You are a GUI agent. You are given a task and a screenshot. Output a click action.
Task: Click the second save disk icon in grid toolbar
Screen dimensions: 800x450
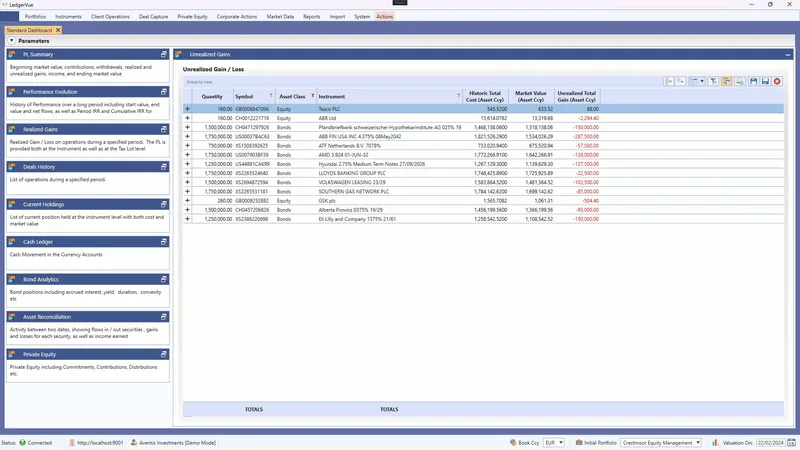click(765, 81)
